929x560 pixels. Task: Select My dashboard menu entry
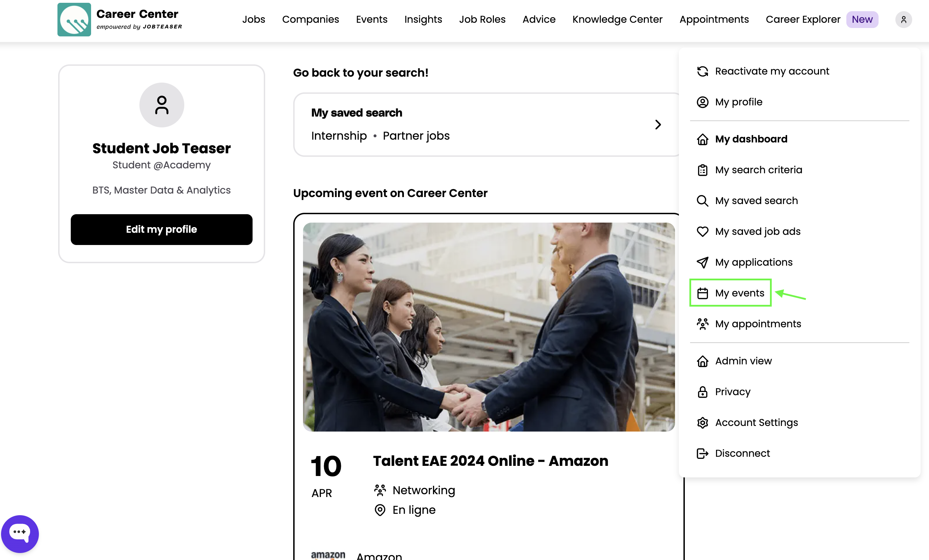799,139
